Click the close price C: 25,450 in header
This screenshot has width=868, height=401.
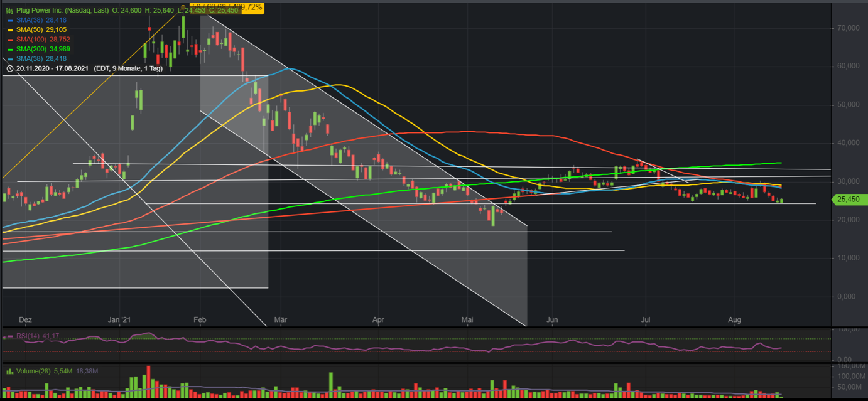pyautogui.click(x=224, y=10)
